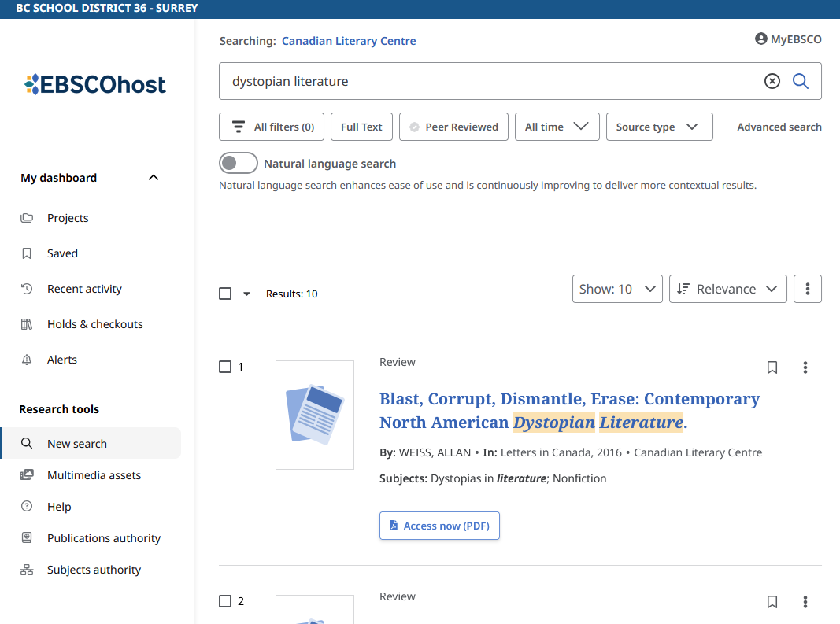The width and height of the screenshot is (840, 624).
Task: Select result 1 checkbox
Action: (225, 367)
